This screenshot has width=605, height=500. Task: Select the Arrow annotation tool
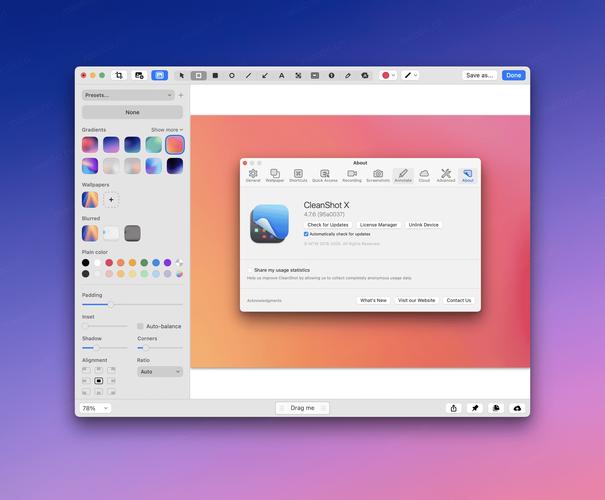pos(265,75)
